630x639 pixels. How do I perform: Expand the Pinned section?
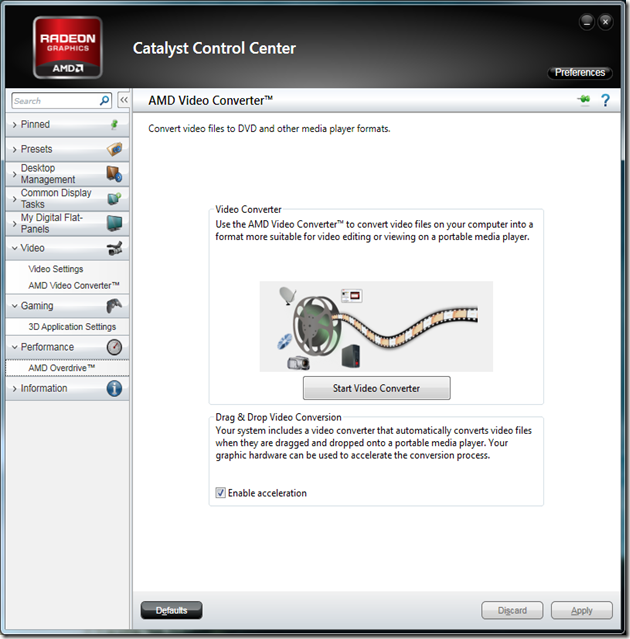(68, 124)
